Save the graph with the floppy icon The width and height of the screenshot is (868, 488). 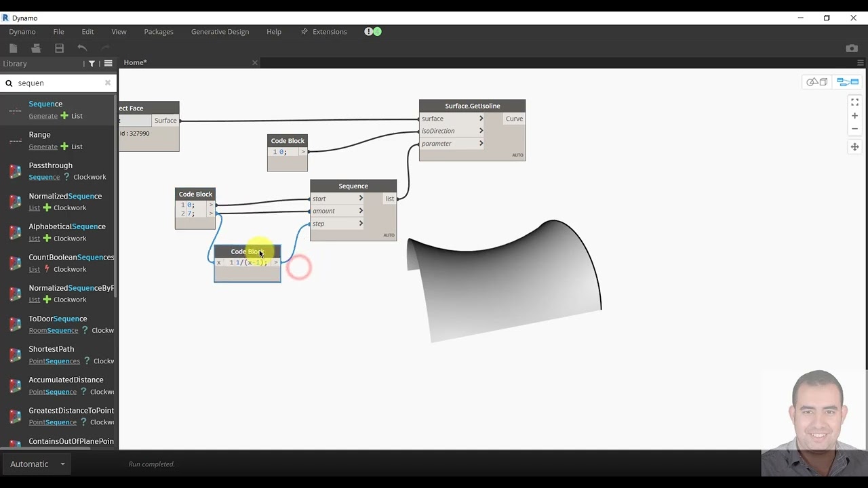tap(59, 48)
